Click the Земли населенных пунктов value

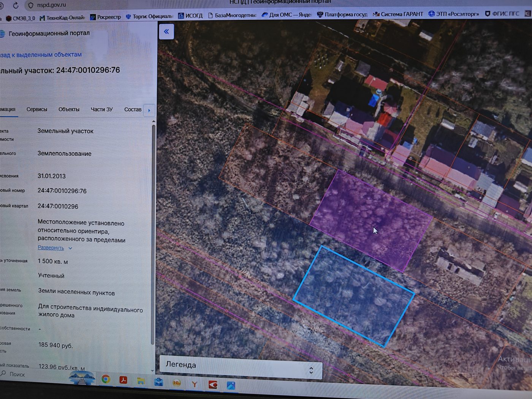click(x=76, y=292)
